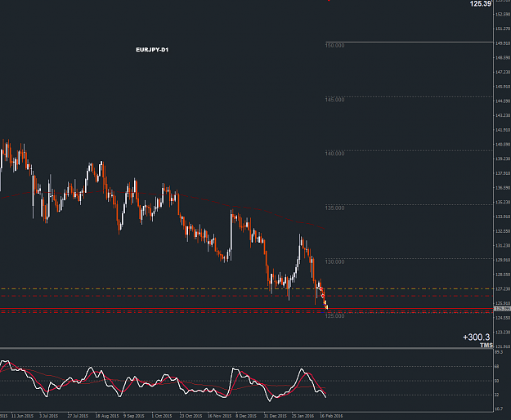Click the +300.3 pips profit label
This screenshot has width=511, height=420.
pyautogui.click(x=476, y=337)
